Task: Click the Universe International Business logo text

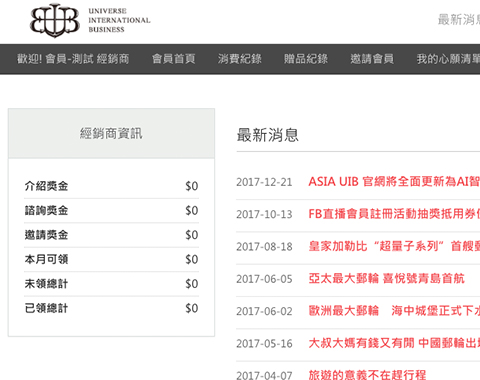Action: (x=119, y=20)
